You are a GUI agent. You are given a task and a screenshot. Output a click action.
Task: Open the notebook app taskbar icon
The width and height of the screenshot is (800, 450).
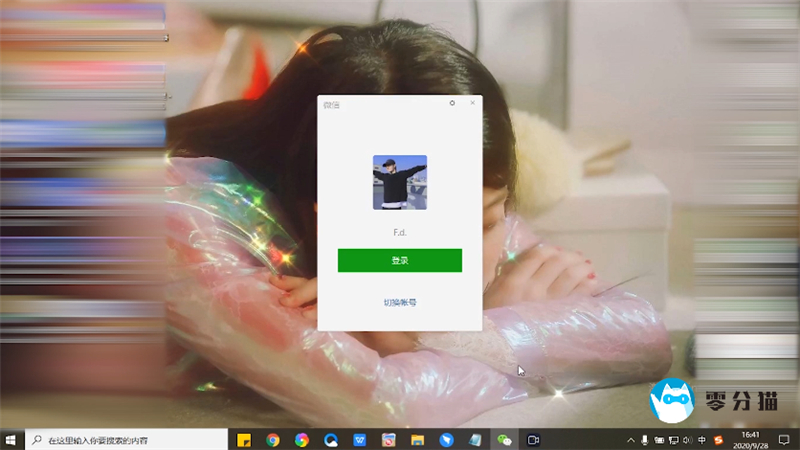[475, 440]
